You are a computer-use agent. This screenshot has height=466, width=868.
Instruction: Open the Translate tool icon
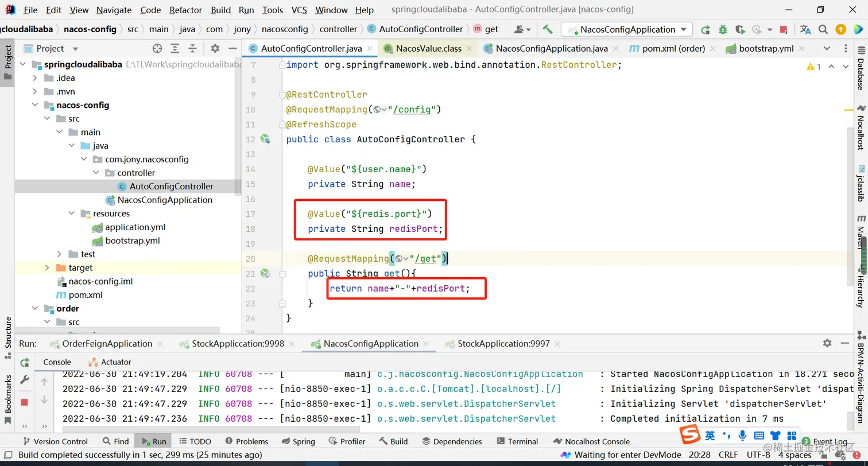[x=805, y=29]
